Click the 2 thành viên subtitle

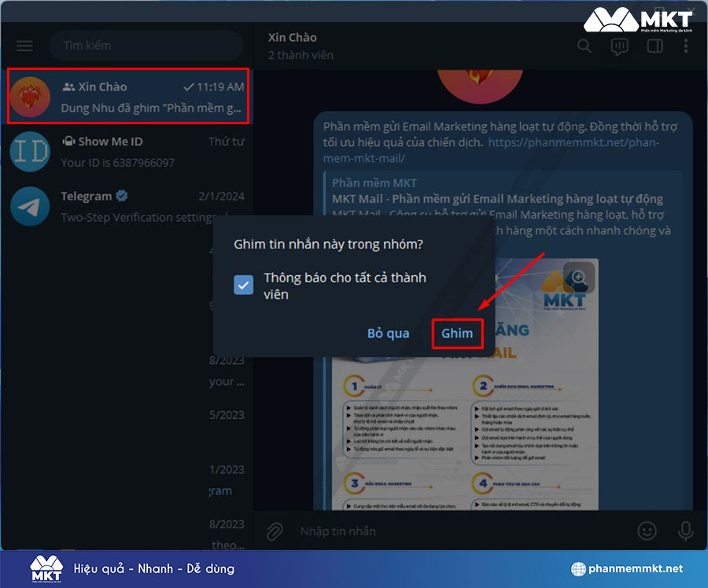pos(301,55)
